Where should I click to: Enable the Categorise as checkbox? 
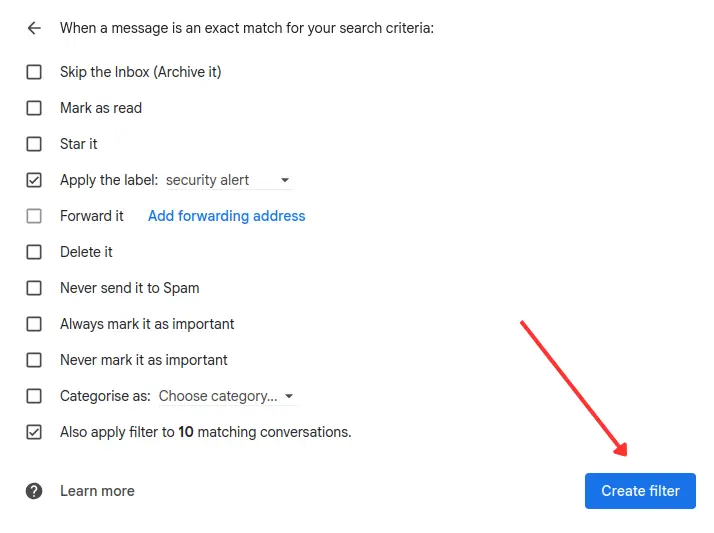[34, 396]
